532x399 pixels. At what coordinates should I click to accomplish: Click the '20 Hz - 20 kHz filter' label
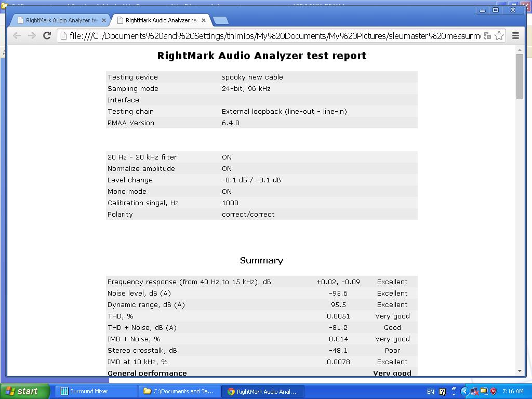[x=142, y=157]
